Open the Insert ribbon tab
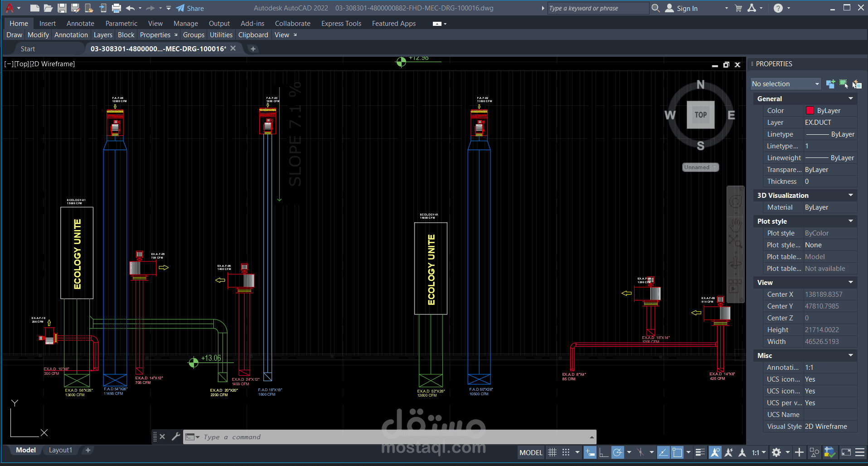The width and height of the screenshot is (868, 466). 48,24
